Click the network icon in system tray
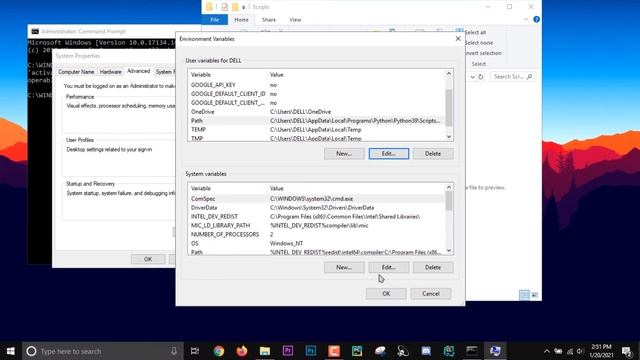Image resolution: width=640 pixels, height=360 pixels. 570,351
